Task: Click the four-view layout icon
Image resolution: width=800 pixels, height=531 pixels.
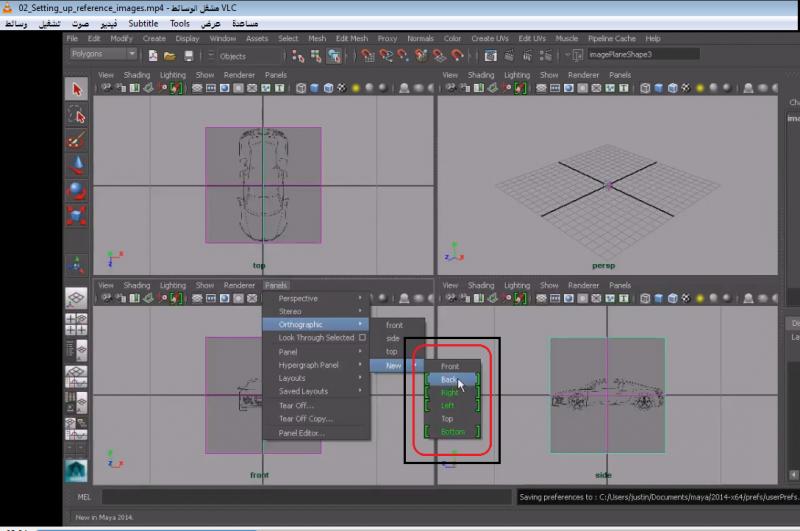Action: (77, 324)
